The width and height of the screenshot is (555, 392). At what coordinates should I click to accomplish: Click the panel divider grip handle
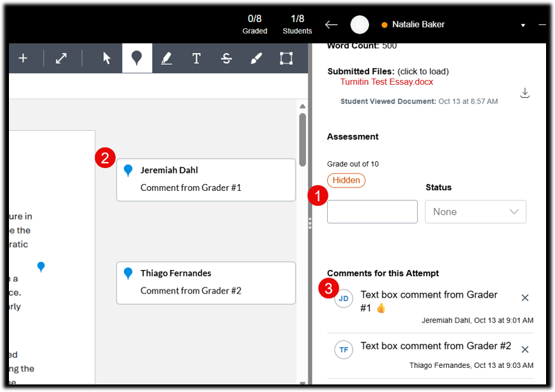point(310,223)
